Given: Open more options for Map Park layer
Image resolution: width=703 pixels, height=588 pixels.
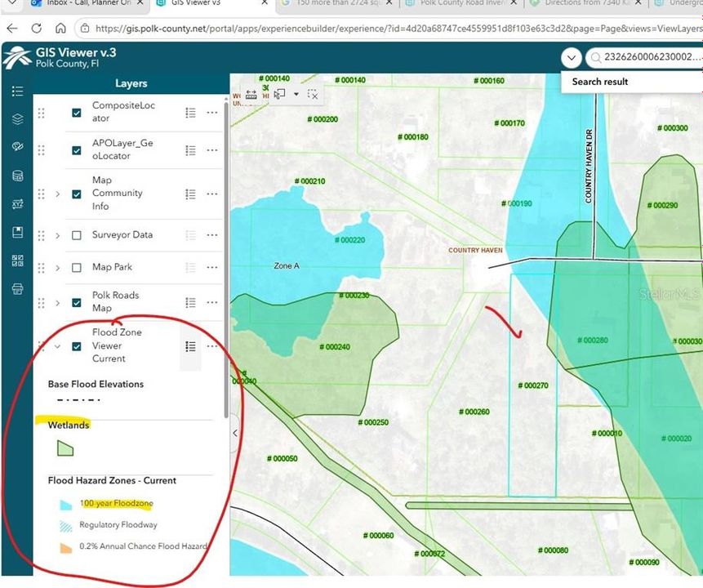Looking at the screenshot, I should pyautogui.click(x=212, y=267).
